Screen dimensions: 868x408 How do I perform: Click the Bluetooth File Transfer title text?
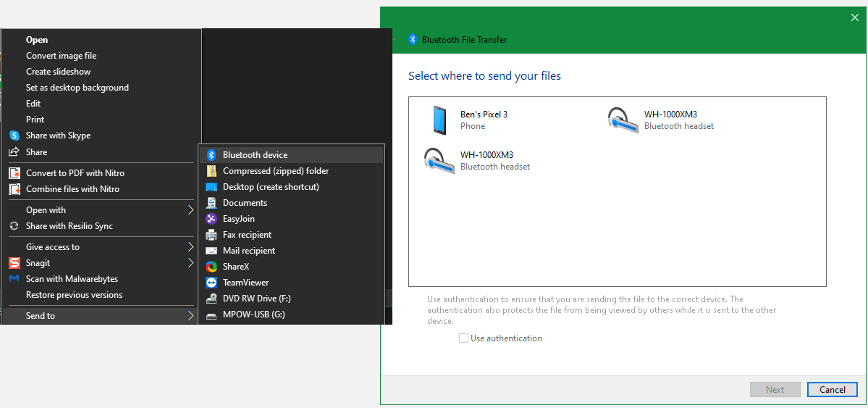click(464, 40)
